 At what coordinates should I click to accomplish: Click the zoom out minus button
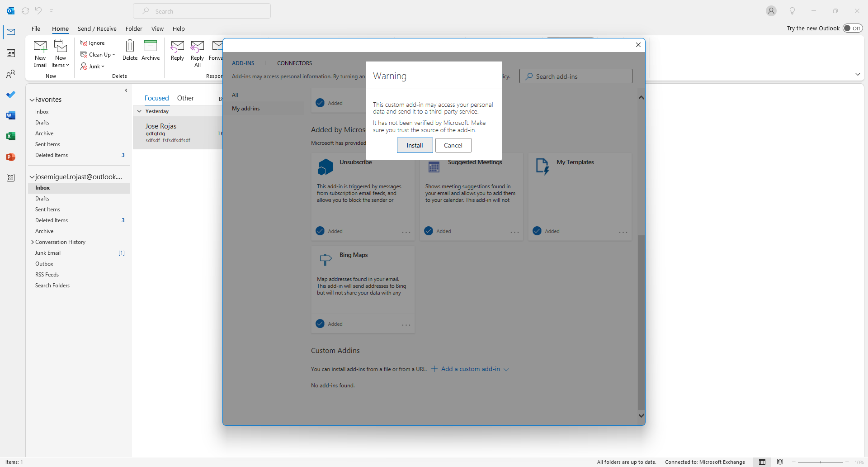pyautogui.click(x=793, y=462)
